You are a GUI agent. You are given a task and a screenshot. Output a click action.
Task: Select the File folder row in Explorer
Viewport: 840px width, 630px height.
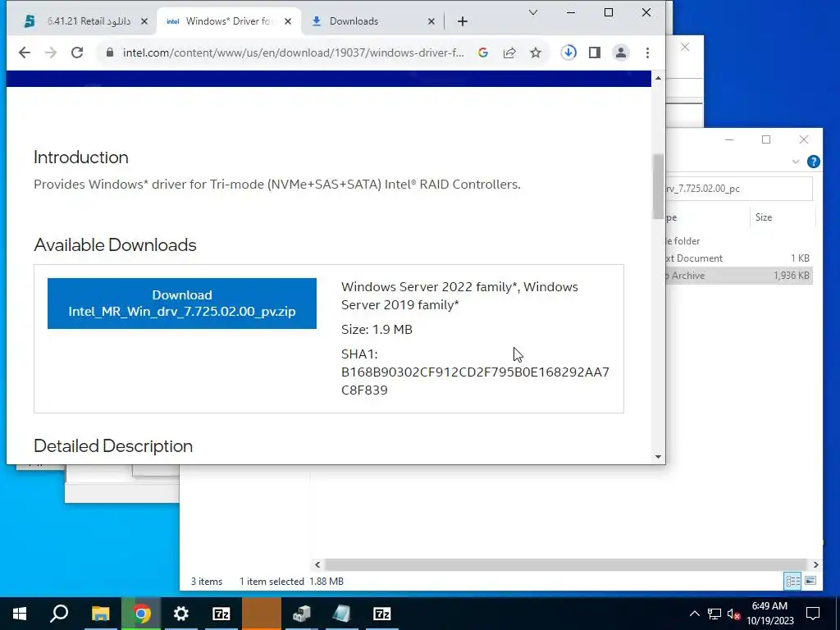[x=739, y=241]
